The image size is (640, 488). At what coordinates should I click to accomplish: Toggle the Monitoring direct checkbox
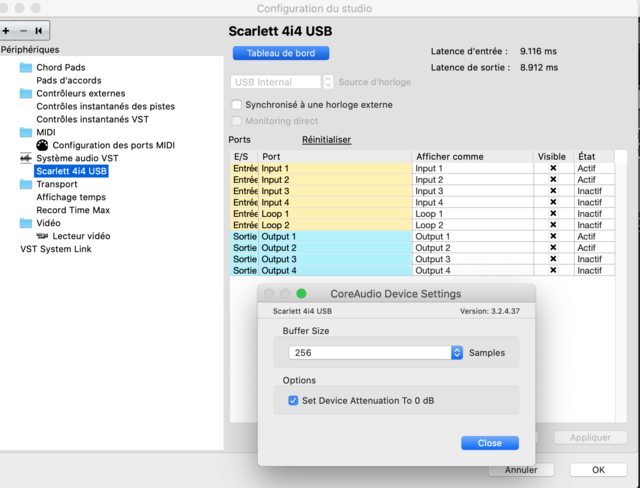pos(236,121)
